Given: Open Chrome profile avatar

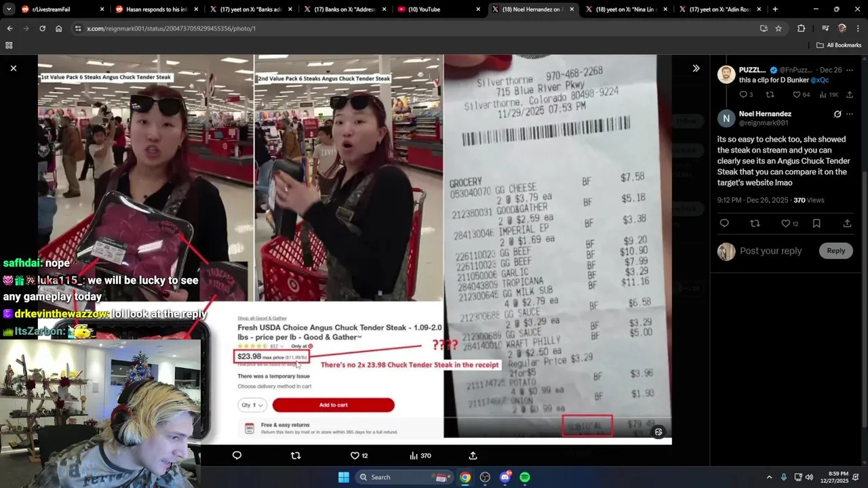Looking at the screenshot, I should coord(842,28).
